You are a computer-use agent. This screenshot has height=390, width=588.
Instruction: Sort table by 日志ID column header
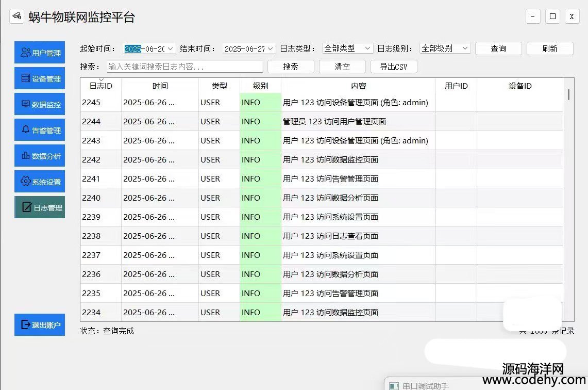click(x=100, y=86)
